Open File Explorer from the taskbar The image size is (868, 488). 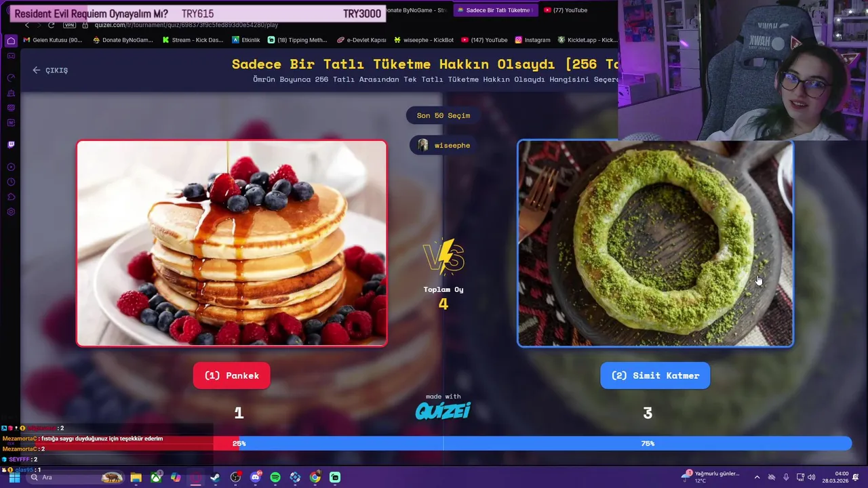point(136,477)
